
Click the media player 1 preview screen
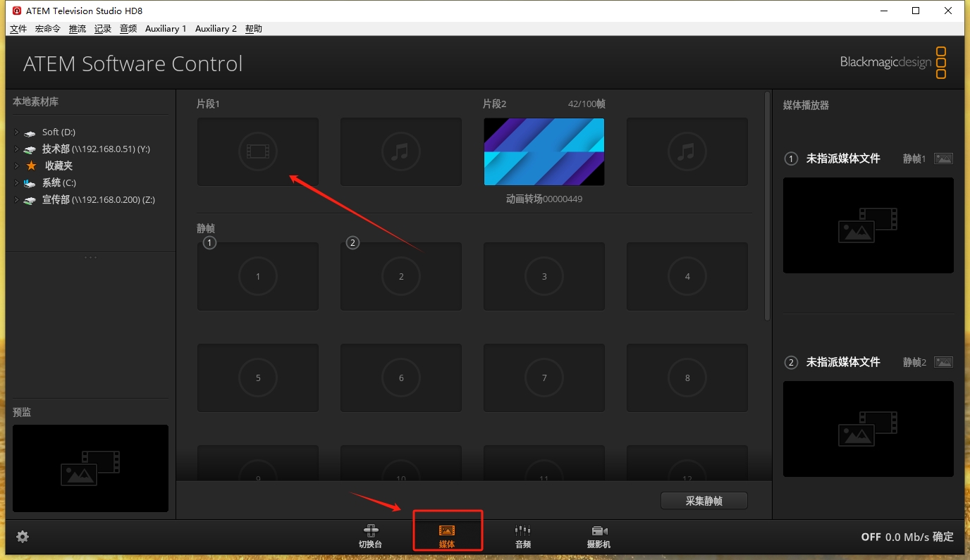[868, 225]
